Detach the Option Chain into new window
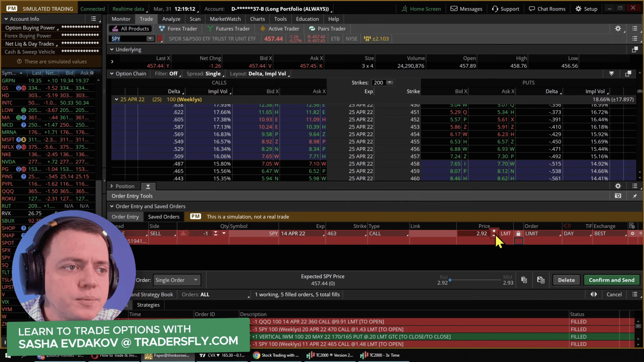The image size is (644, 362). 628,74
